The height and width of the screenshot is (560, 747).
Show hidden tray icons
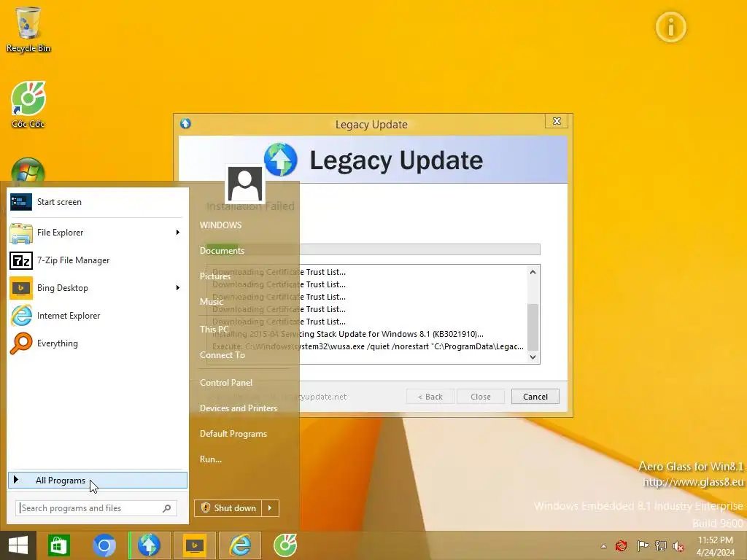coord(603,546)
